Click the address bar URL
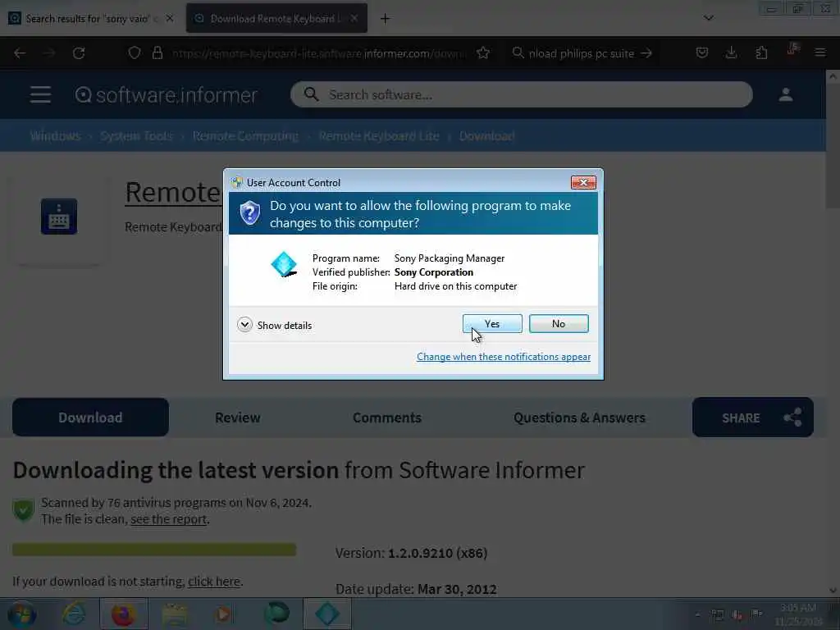This screenshot has width=840, height=630. (x=319, y=53)
